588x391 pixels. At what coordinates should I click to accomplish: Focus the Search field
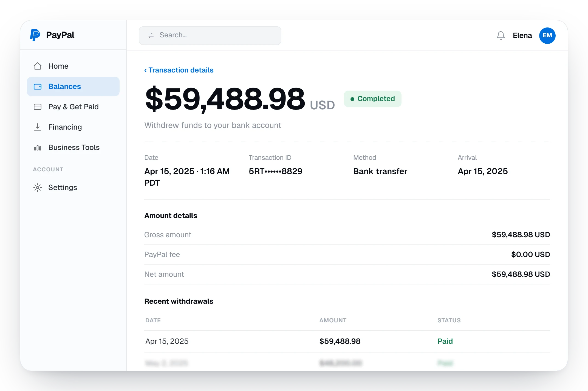click(x=210, y=35)
